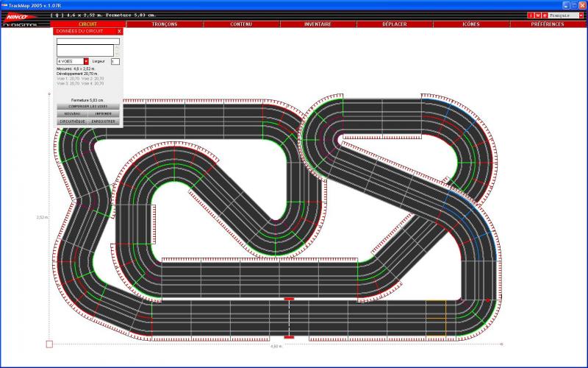Close the Données du circuit panel

(x=120, y=31)
